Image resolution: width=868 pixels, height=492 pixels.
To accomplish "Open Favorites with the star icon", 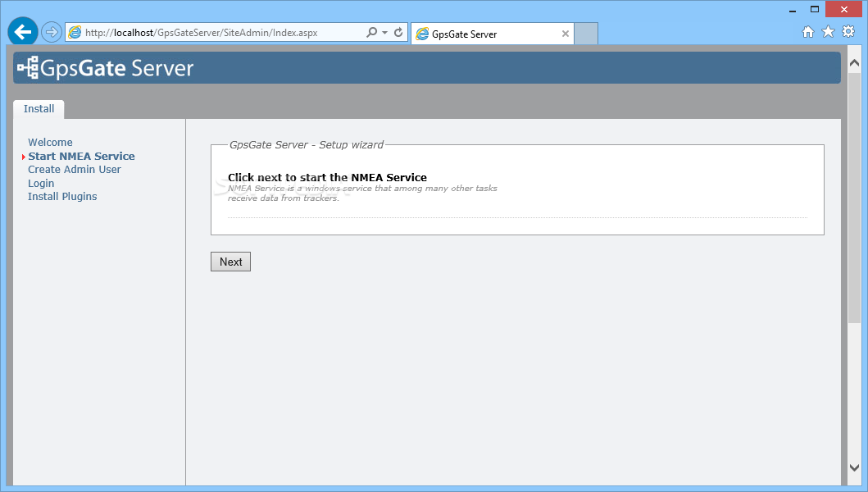I will tap(828, 32).
